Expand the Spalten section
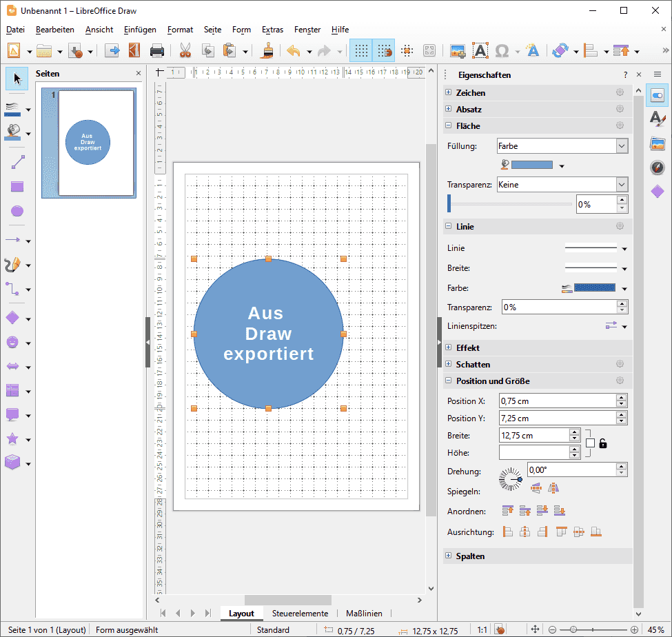Screen dimensions: 672x637 pyautogui.click(x=448, y=556)
